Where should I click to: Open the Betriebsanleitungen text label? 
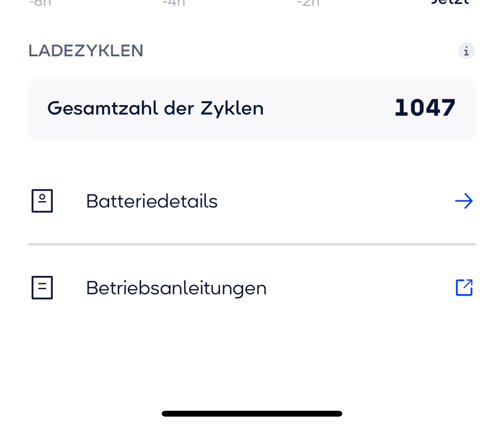pos(176,288)
